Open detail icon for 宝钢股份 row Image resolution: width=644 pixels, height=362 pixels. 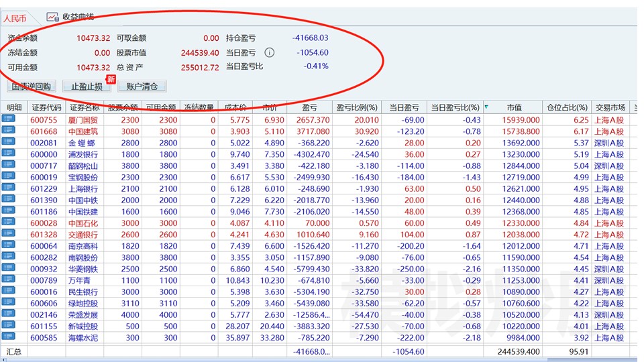point(8,176)
